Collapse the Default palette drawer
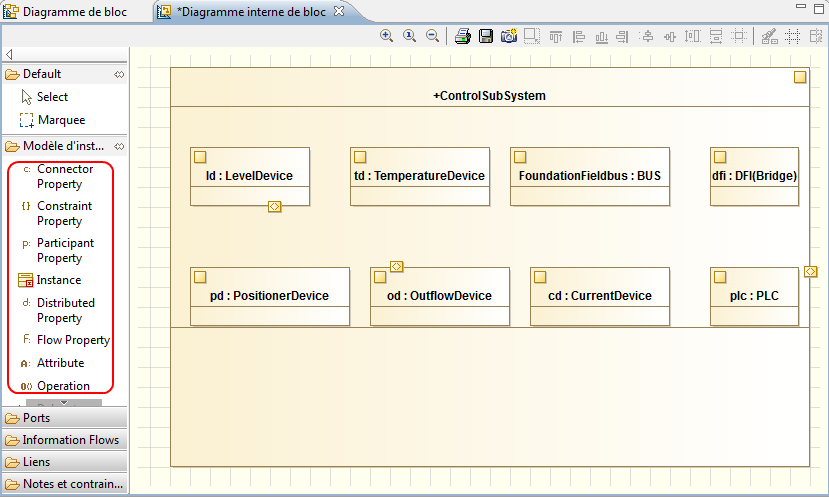This screenshot has width=829, height=497. coord(58,74)
